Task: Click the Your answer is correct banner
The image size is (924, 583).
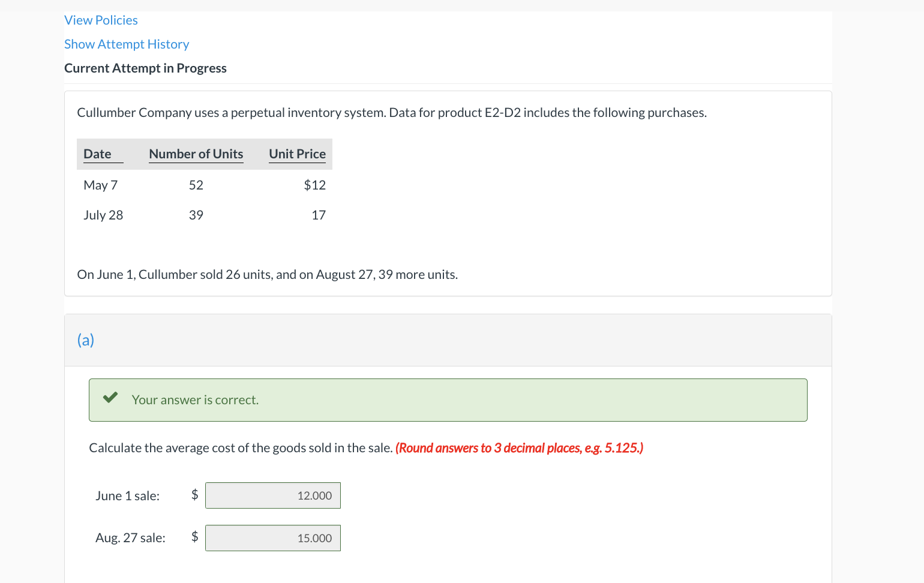Action: click(x=448, y=400)
